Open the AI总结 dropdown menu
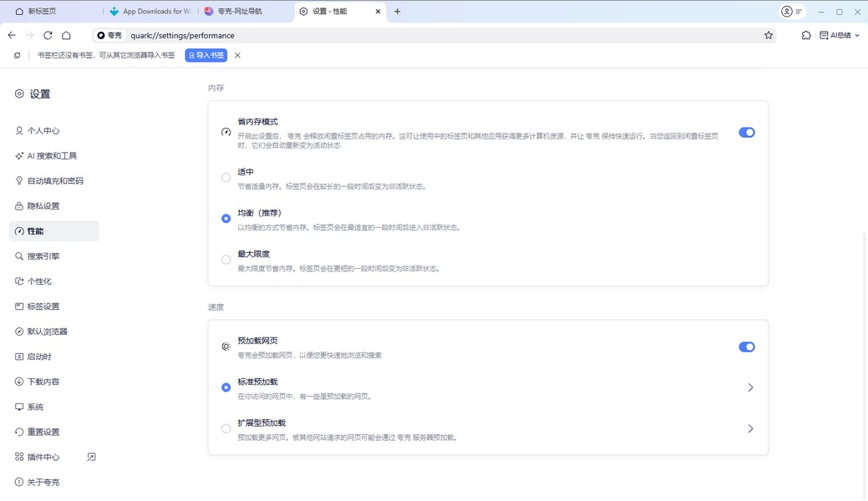The image size is (868, 501). tap(839, 35)
